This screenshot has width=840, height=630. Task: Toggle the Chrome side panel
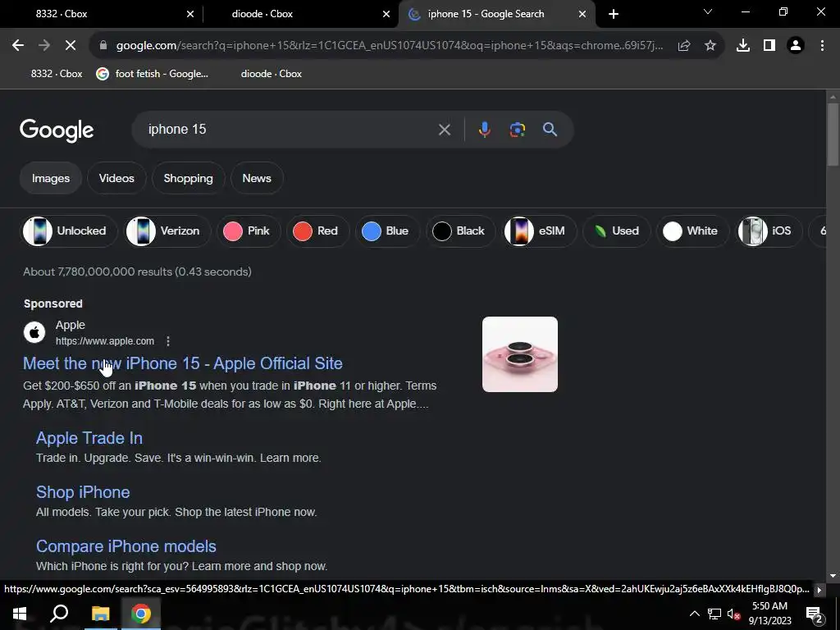769,46
